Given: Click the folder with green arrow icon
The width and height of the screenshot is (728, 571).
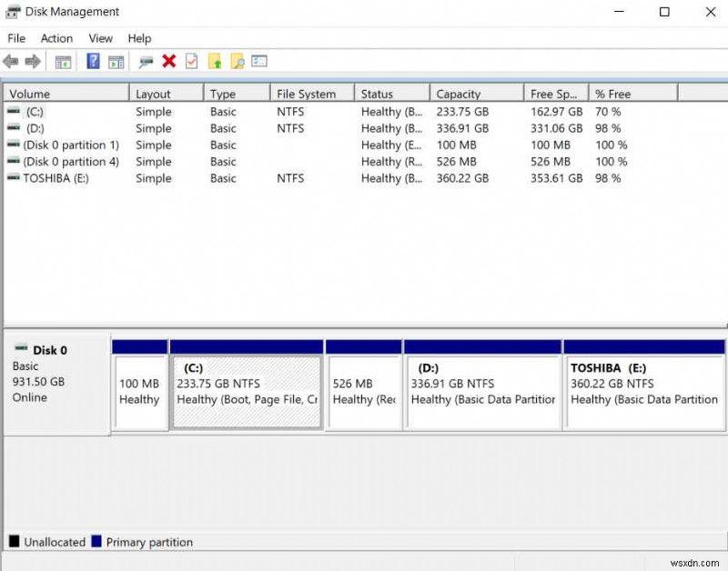Looking at the screenshot, I should [x=215, y=61].
